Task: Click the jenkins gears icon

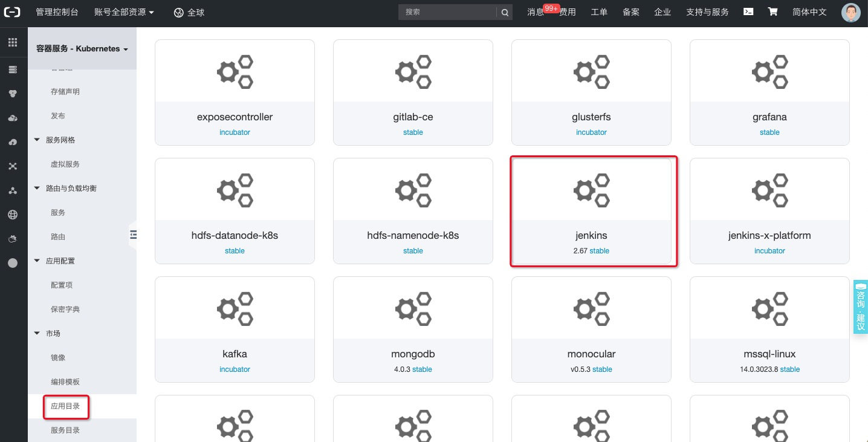Action: coord(591,191)
